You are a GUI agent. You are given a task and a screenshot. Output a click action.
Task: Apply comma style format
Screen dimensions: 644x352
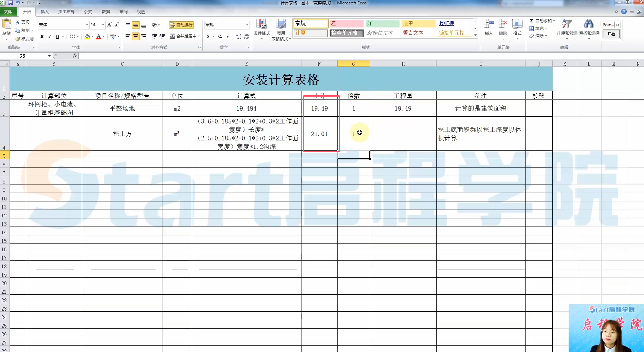pos(228,37)
